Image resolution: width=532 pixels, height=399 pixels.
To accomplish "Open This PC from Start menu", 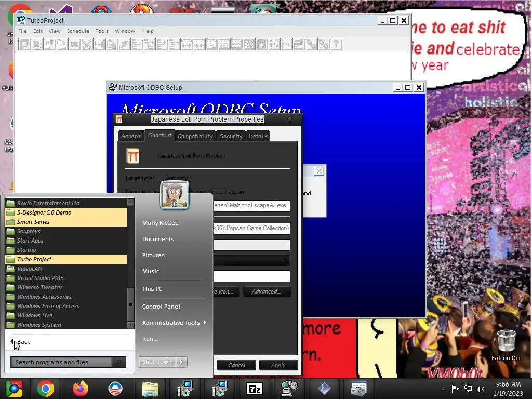I will pos(152,289).
